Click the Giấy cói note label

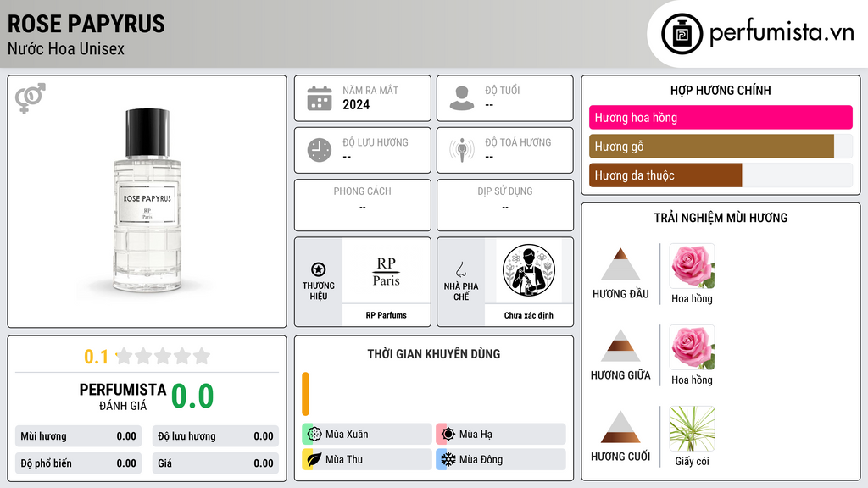click(692, 462)
